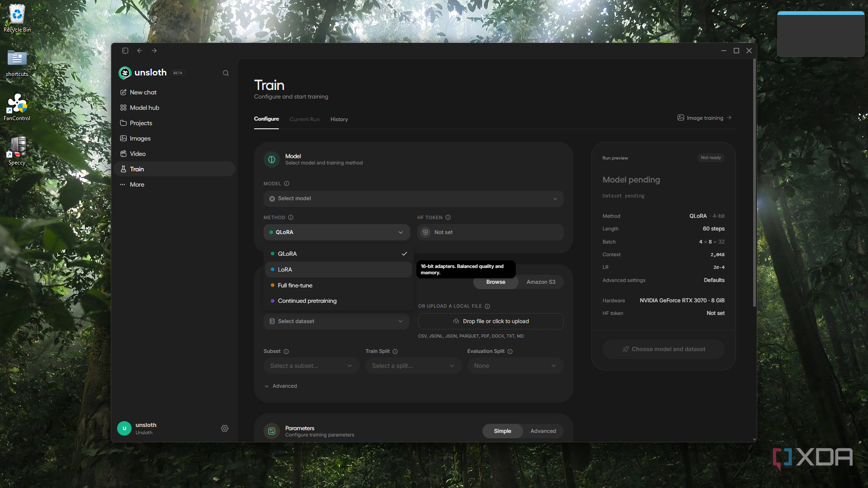
Task: Switch parameters to Advanced mode
Action: pos(543,431)
